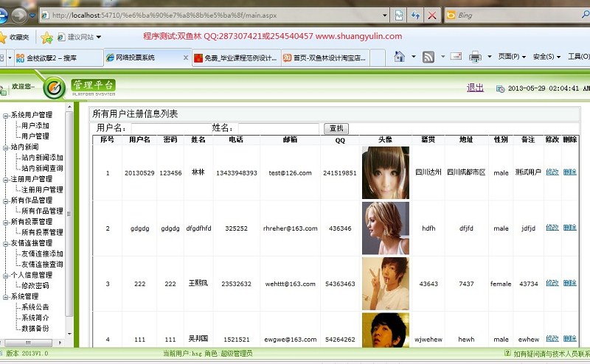
Task: Click the email test@126.com cell
Action: (x=290, y=173)
